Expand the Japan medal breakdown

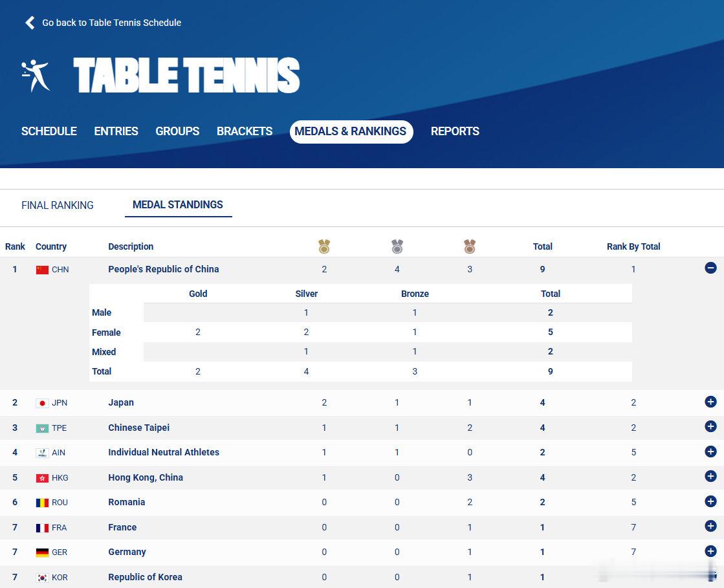[x=710, y=402]
